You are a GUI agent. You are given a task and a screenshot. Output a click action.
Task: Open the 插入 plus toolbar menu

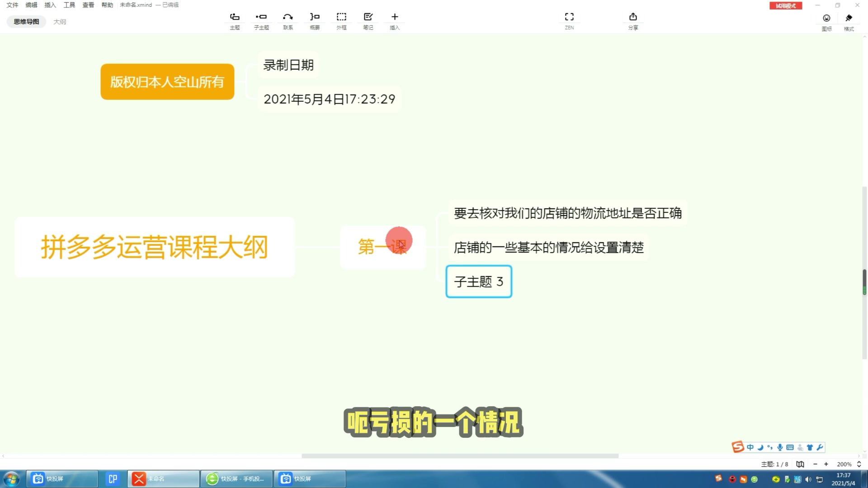395,21
